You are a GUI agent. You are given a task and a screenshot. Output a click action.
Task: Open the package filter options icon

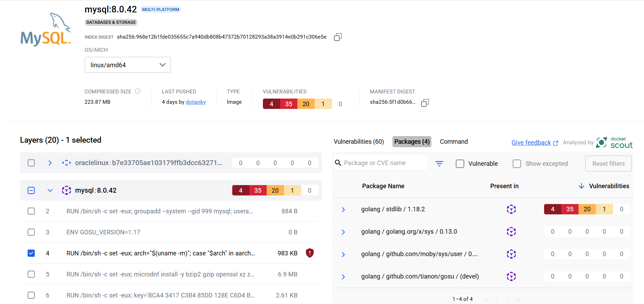(439, 164)
